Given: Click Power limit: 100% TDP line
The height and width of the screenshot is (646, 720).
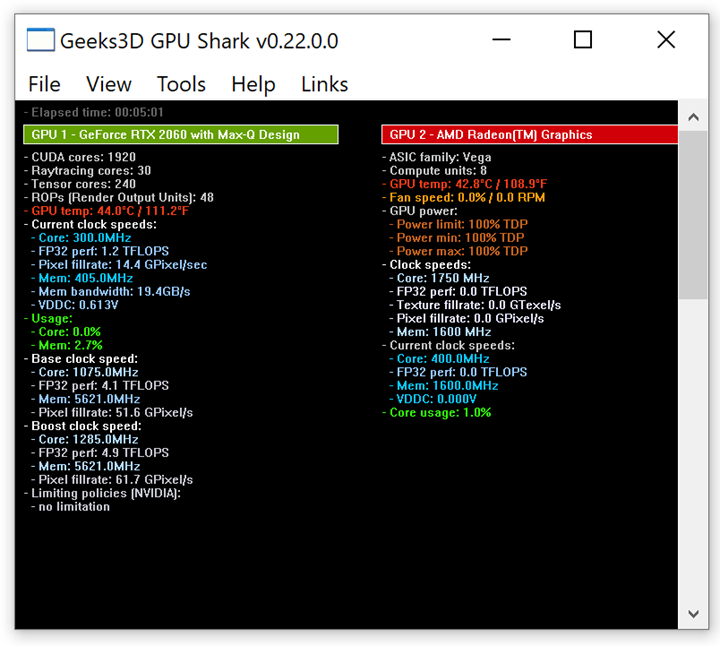Looking at the screenshot, I should (459, 224).
